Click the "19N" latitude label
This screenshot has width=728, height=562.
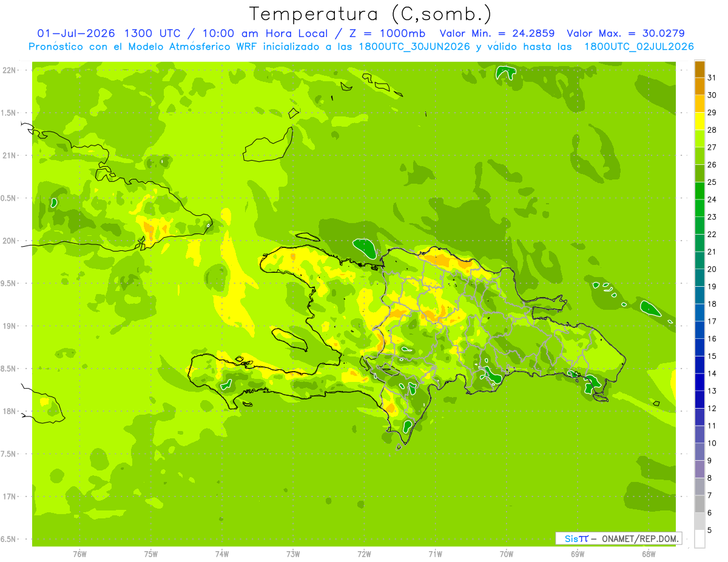coord(10,326)
